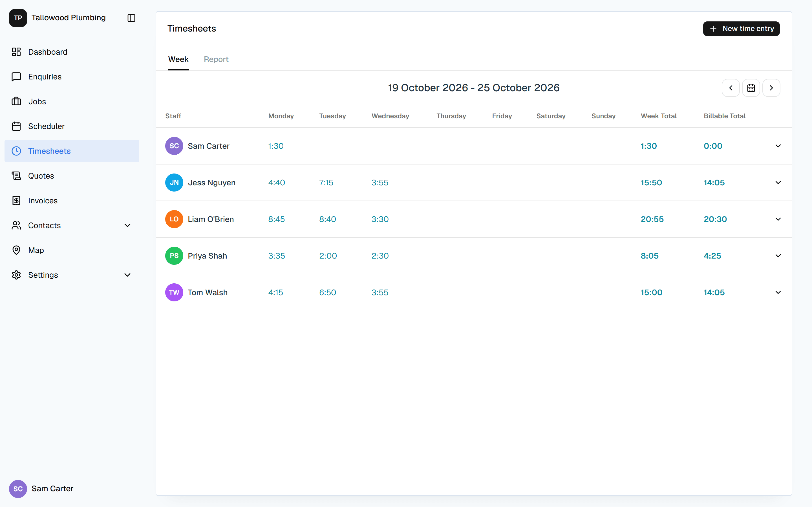Expand Jess Nguyen's timesheet row
Viewport: 812px width, 507px height.
pos(778,183)
